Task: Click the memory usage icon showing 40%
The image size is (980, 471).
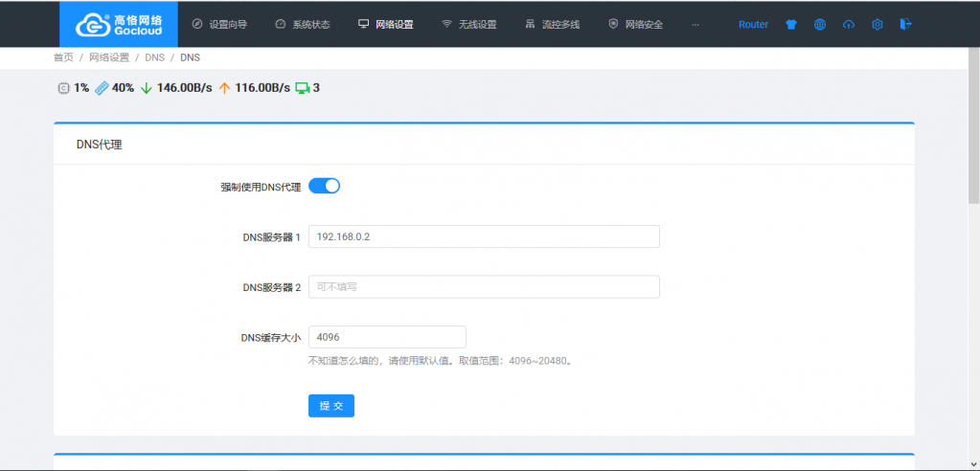Action: point(102,88)
